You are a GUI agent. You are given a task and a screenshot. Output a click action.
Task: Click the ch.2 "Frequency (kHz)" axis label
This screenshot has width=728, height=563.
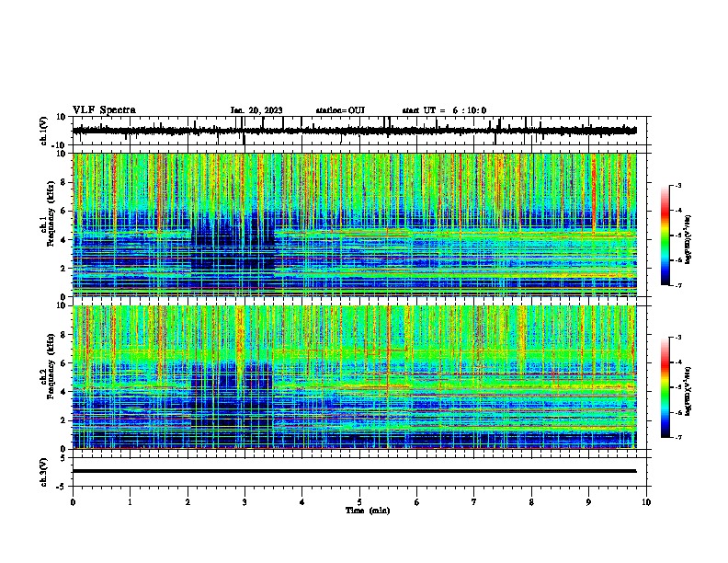tap(51, 366)
